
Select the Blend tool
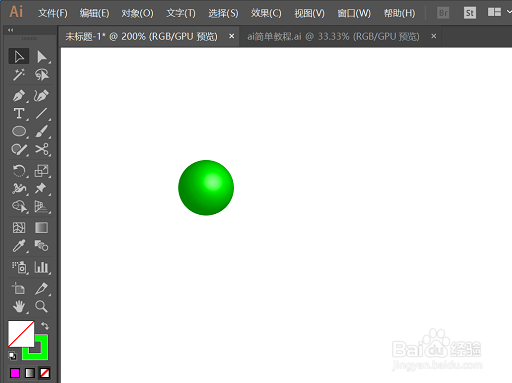42,246
